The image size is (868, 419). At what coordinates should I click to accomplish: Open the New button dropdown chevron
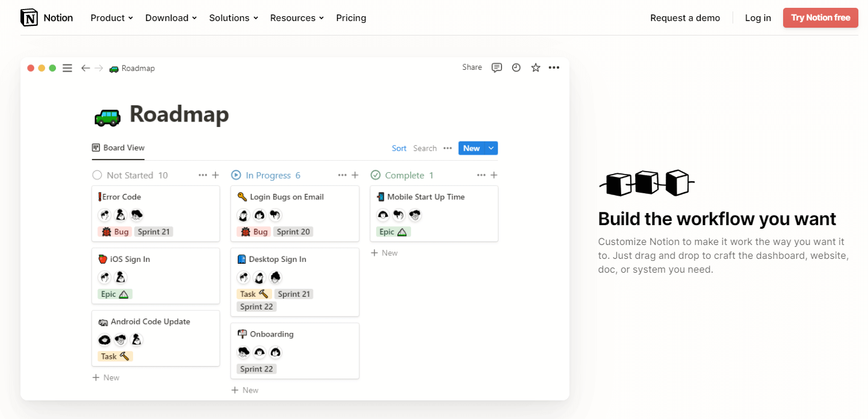490,147
